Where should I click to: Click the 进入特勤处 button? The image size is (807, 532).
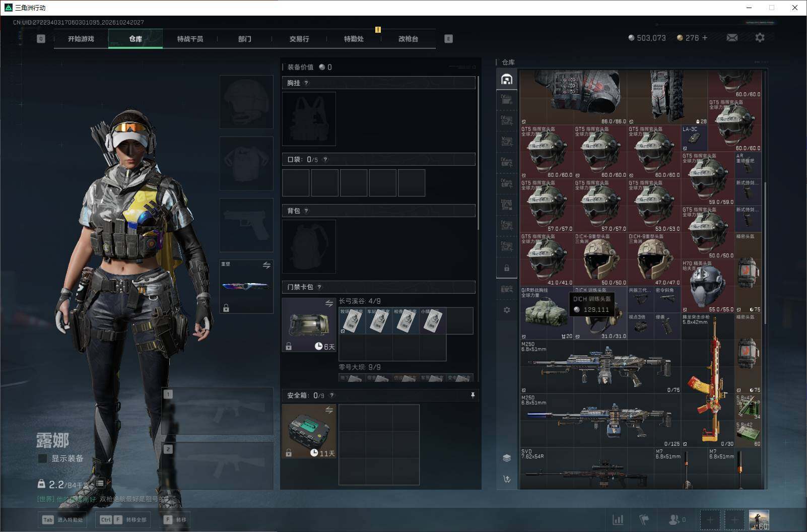click(63, 520)
